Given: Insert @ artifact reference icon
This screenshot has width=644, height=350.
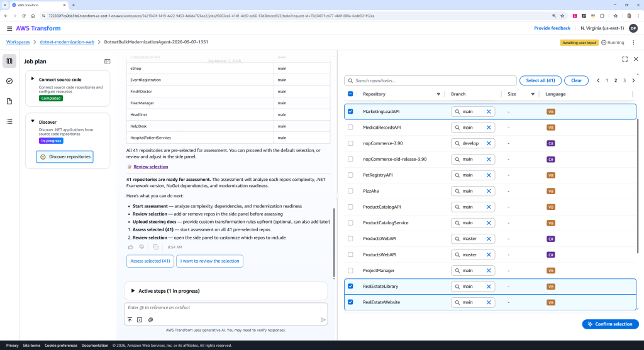Looking at the screenshot, I should [x=150, y=320].
